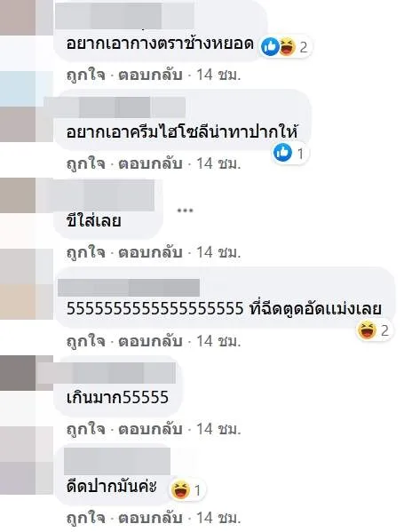Reply to the อยากเอากางตราช้างหยอด comment via ตอบกลับ
Viewport: 412px width, 532px height.
[150, 75]
